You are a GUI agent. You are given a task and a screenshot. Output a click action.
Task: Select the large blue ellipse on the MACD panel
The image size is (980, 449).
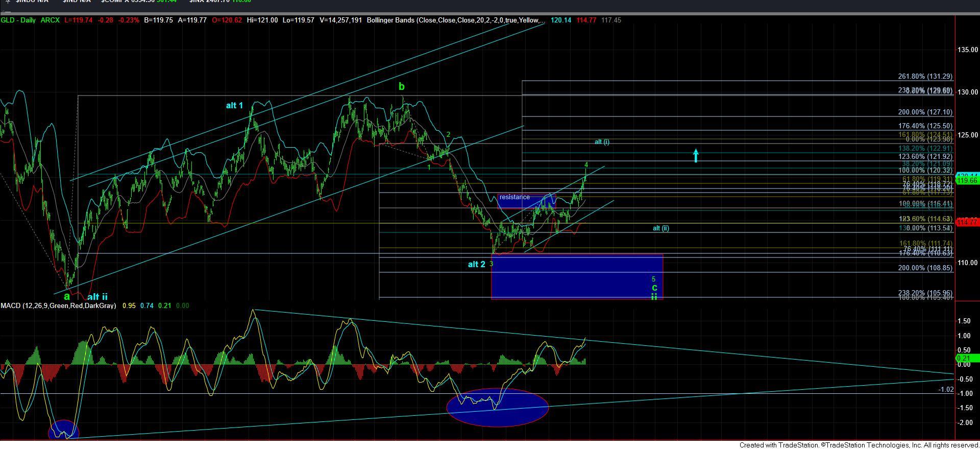pos(497,407)
